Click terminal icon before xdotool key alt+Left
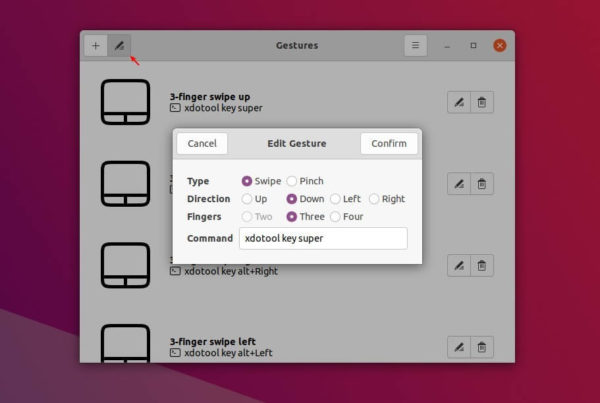The width and height of the screenshot is (600, 403). [175, 352]
